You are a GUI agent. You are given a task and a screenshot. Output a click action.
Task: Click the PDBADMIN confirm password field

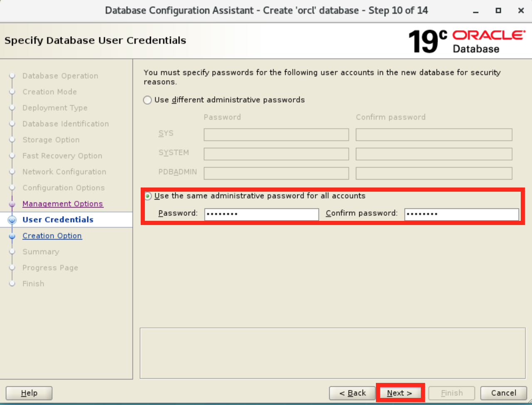pyautogui.click(x=434, y=173)
